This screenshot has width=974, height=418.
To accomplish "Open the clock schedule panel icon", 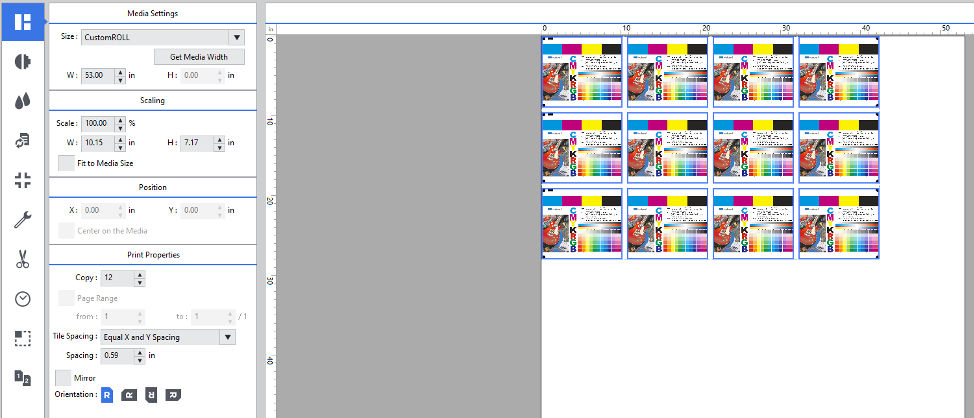I will coord(22,299).
